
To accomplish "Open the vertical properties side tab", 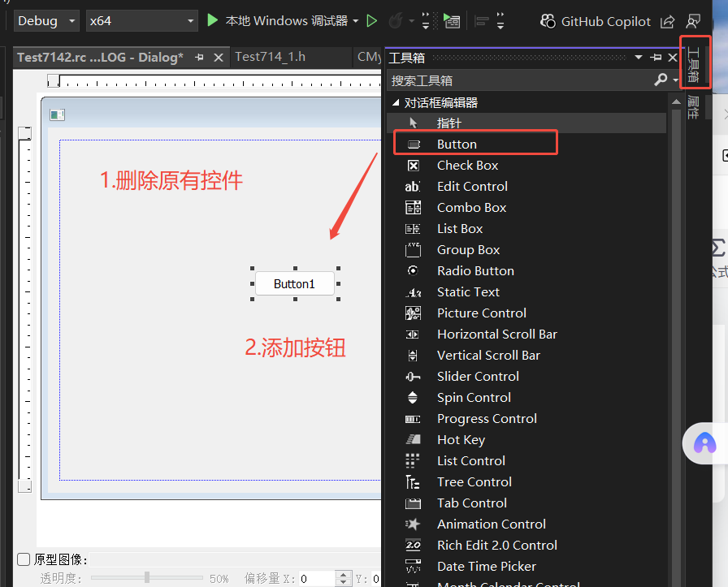I will click(x=694, y=106).
